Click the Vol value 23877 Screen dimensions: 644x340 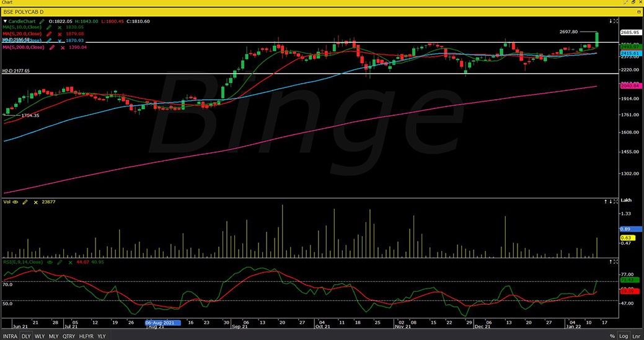coord(48,202)
